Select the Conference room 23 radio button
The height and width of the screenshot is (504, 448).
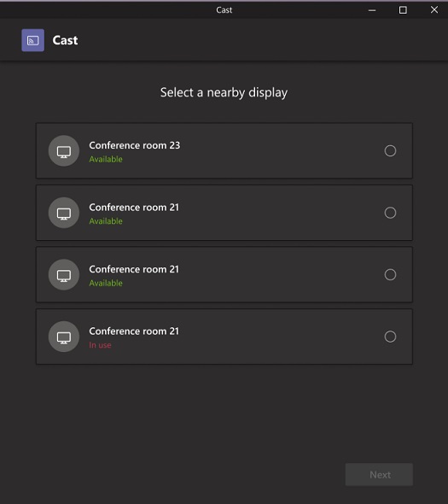click(x=390, y=150)
